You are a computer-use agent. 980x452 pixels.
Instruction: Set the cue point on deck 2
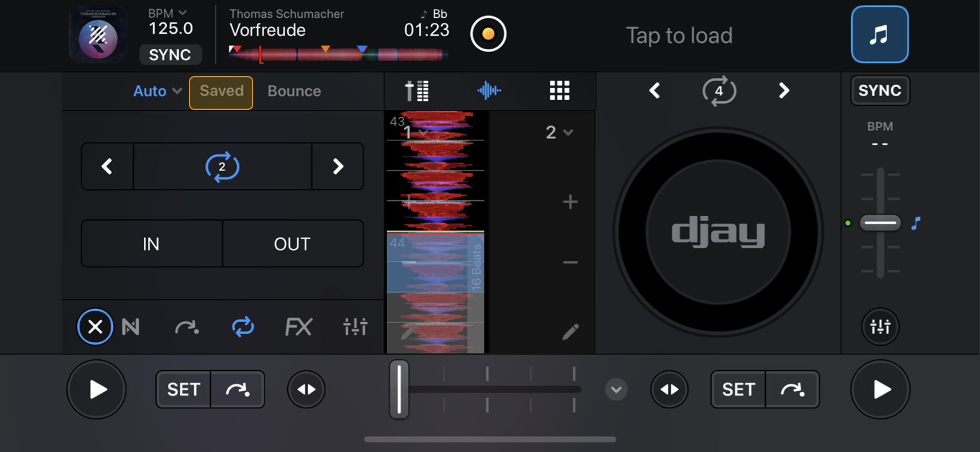(738, 390)
